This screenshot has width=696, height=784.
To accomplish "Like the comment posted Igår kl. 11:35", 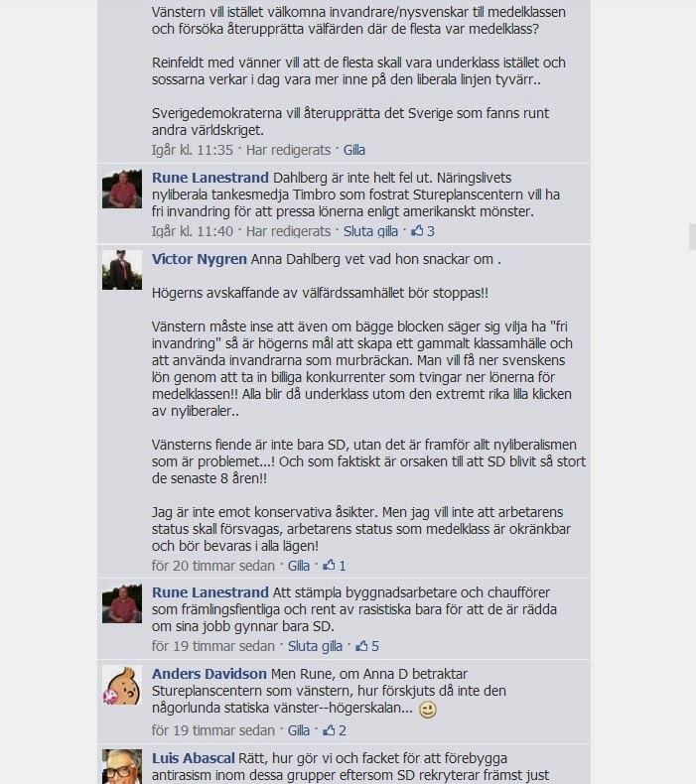I will [x=353, y=150].
